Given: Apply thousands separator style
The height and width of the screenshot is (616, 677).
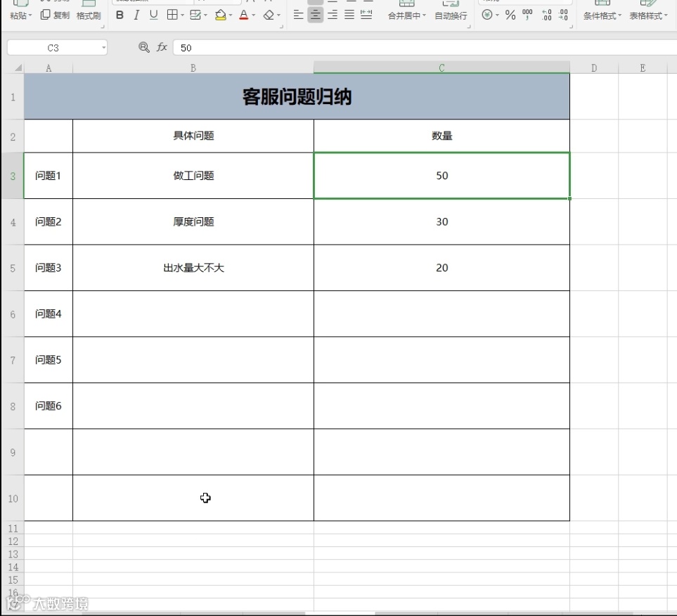Looking at the screenshot, I should pos(527,15).
